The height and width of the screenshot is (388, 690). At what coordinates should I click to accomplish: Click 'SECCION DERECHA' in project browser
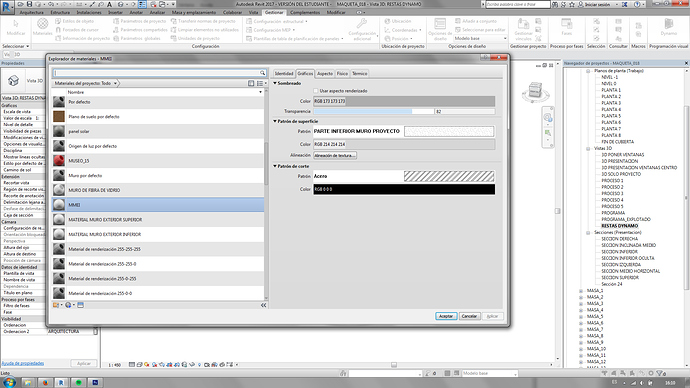pos(619,239)
